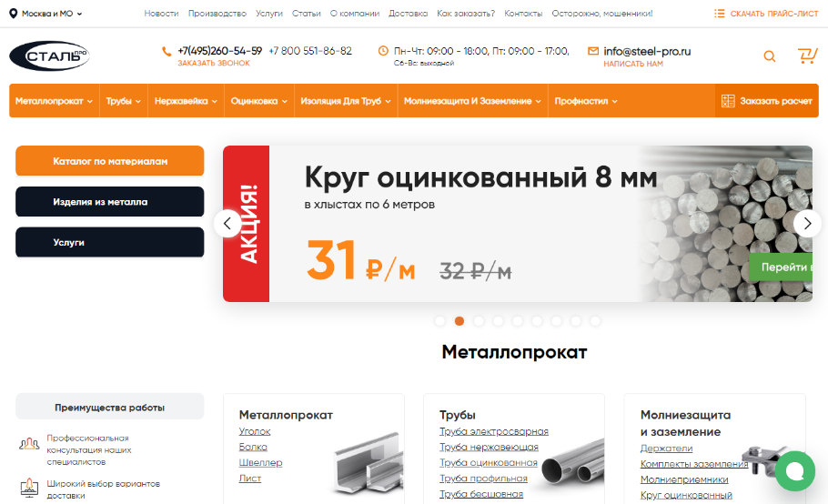Go to next slide with right arrow
The height and width of the screenshot is (504, 828).
807,224
